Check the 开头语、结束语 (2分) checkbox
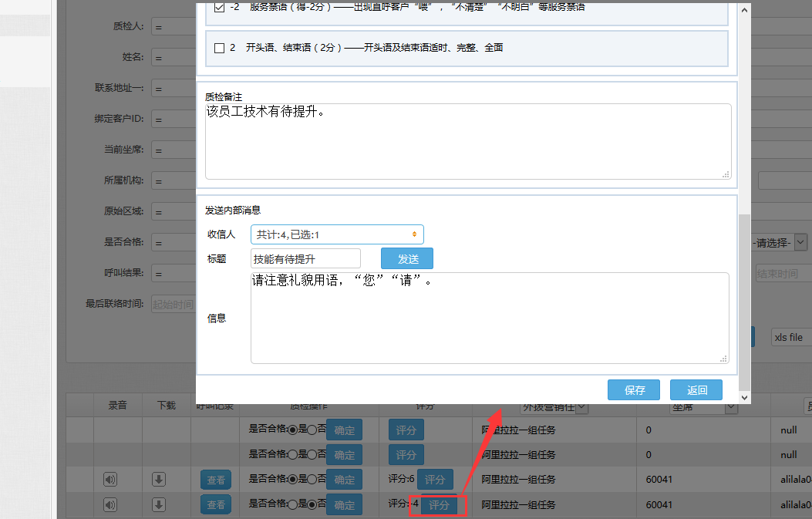 tap(220, 48)
